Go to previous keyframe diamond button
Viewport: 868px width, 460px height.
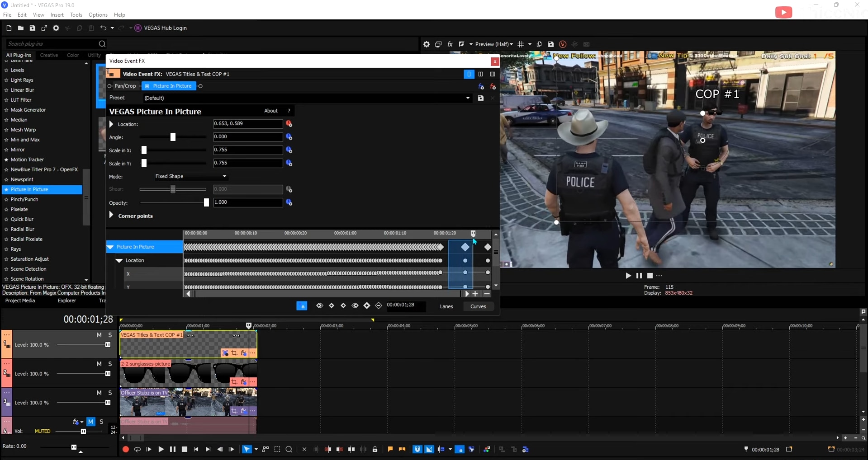(x=332, y=306)
